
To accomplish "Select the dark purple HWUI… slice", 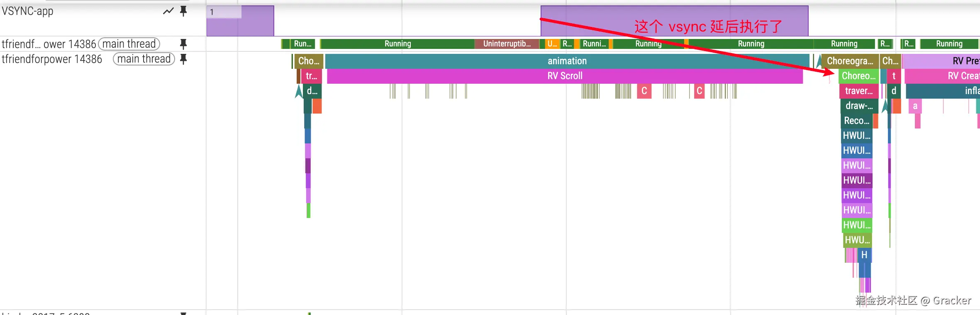I will click(857, 180).
